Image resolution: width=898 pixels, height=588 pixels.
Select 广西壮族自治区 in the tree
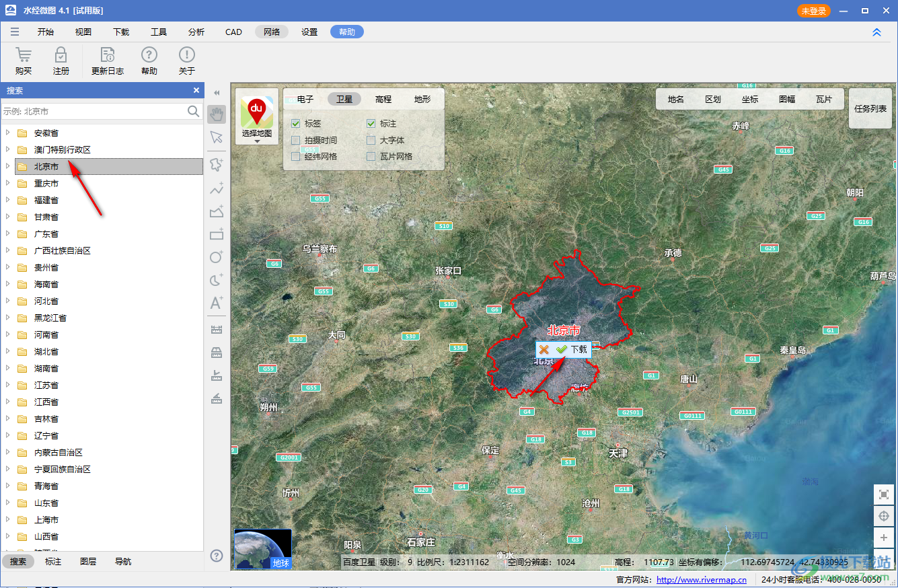click(63, 250)
